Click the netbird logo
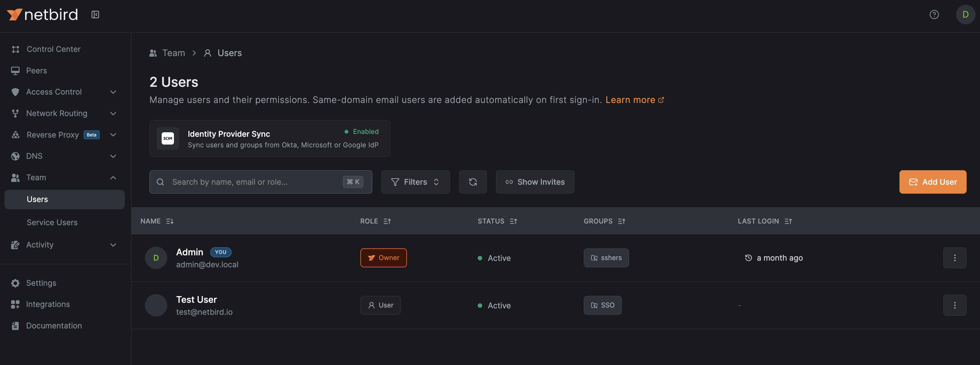This screenshot has height=365, width=980. click(x=42, y=15)
